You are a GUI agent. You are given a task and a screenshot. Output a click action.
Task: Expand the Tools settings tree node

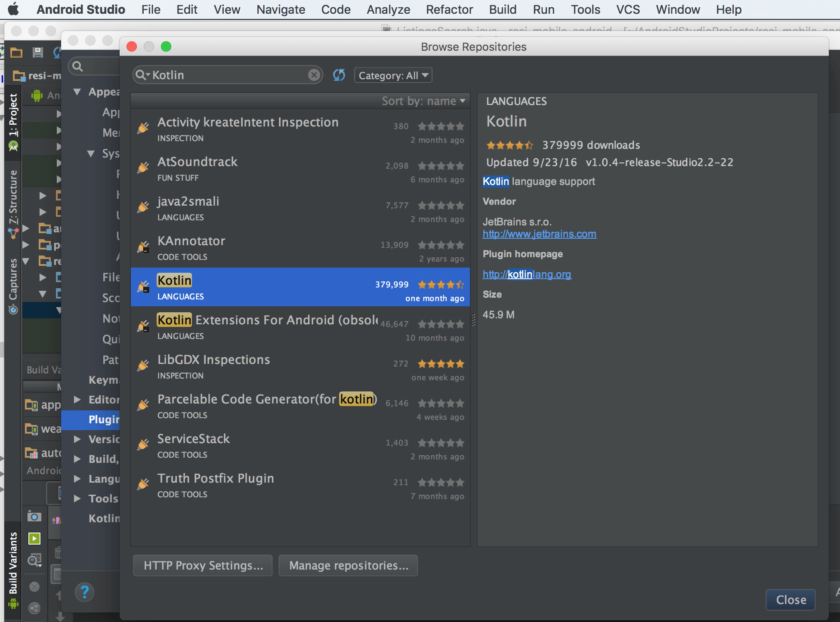pos(77,499)
